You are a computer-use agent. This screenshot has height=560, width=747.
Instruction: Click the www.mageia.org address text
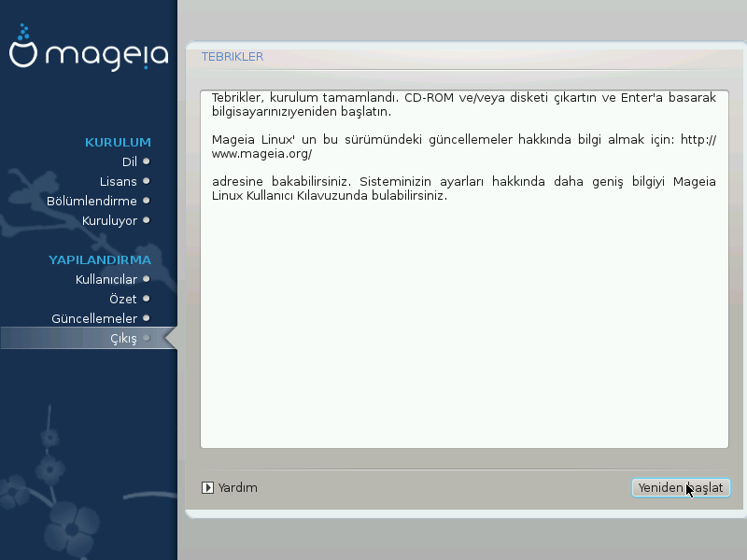click(x=262, y=153)
